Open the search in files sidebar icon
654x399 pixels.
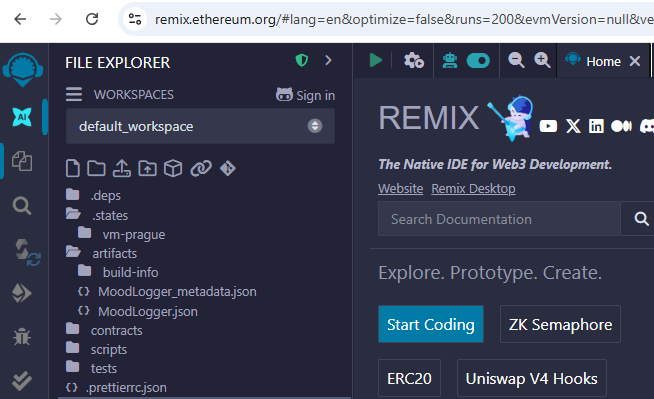pyautogui.click(x=22, y=206)
